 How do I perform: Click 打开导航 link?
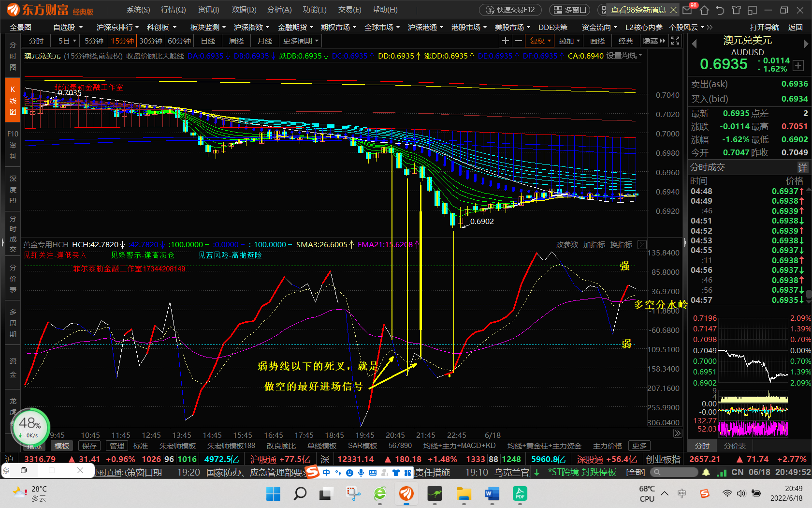click(765, 28)
